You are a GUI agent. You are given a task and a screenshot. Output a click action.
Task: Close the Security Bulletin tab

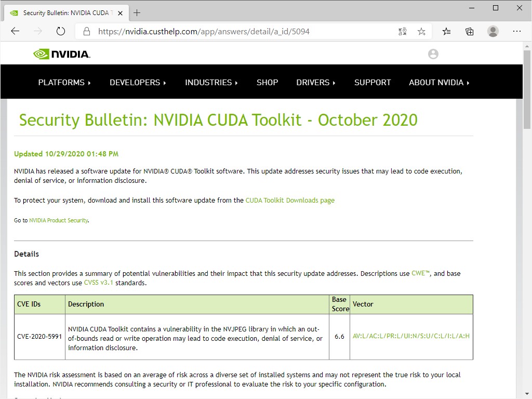(120, 13)
